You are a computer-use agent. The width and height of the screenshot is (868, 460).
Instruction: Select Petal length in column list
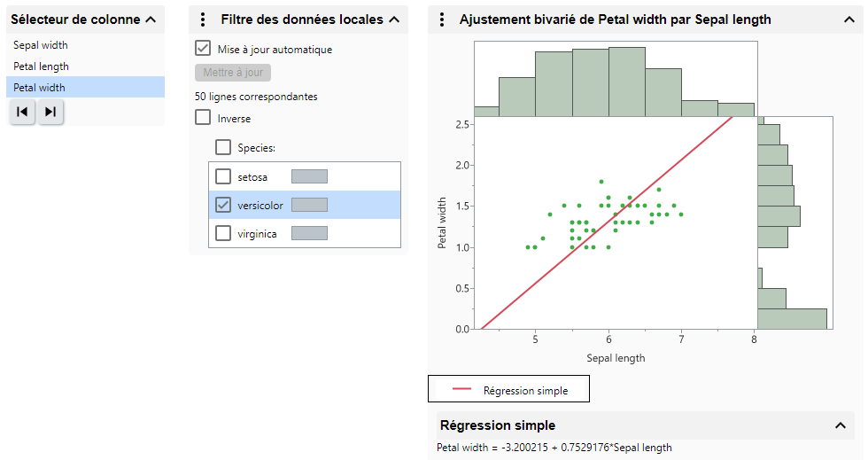point(42,66)
